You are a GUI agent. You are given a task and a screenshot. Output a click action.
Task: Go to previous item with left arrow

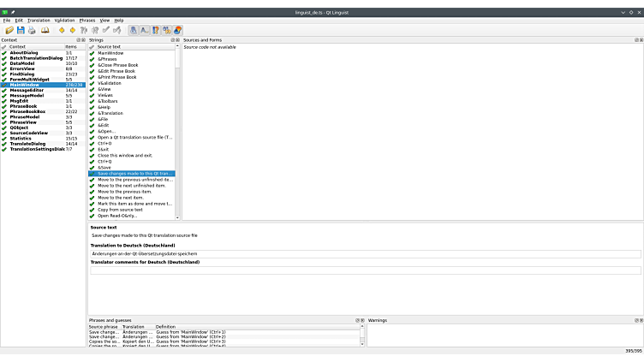click(62, 30)
